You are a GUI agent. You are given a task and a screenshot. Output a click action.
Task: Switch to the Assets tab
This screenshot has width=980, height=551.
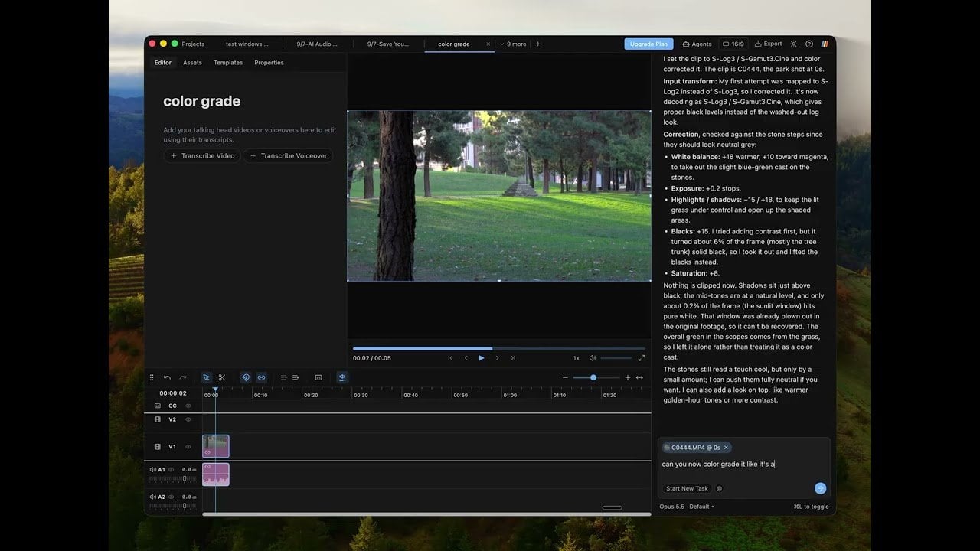(x=192, y=63)
